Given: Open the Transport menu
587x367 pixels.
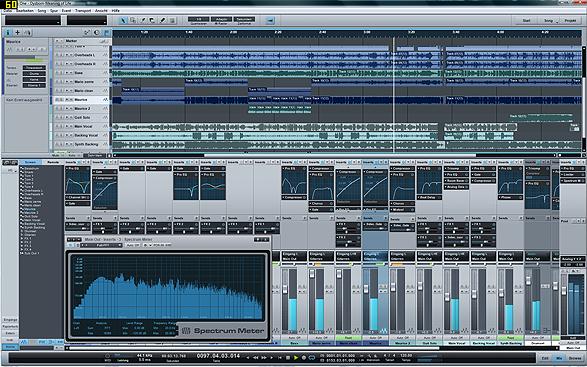Looking at the screenshot, I should [x=83, y=11].
